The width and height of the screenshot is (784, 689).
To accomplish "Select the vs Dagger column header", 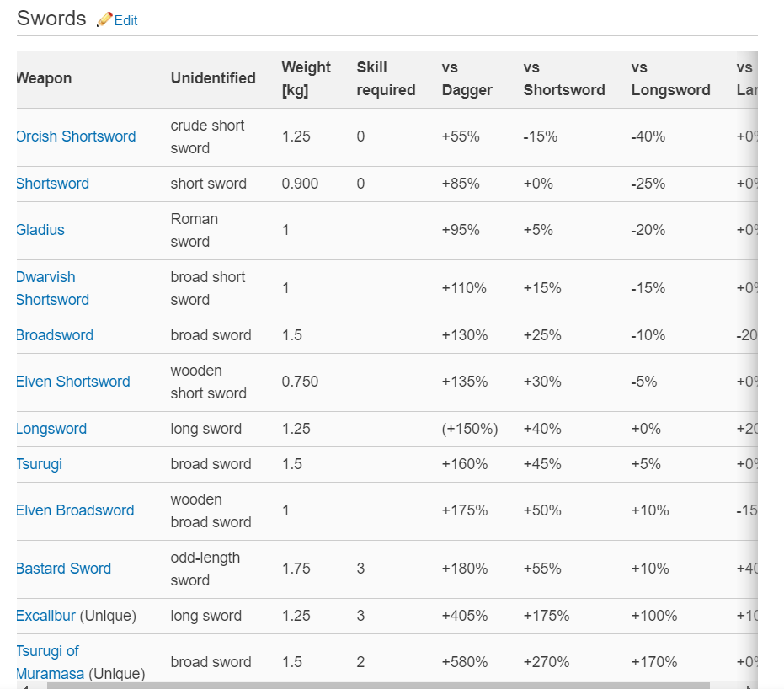I will click(467, 78).
